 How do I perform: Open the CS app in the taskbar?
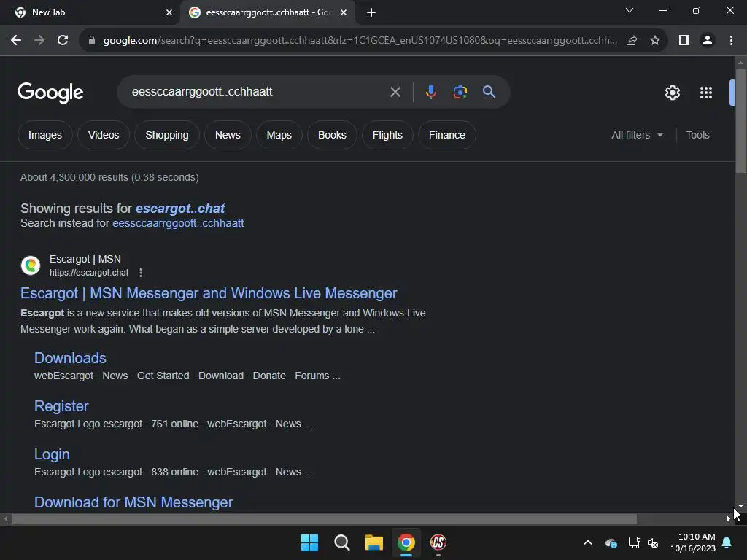(438, 542)
